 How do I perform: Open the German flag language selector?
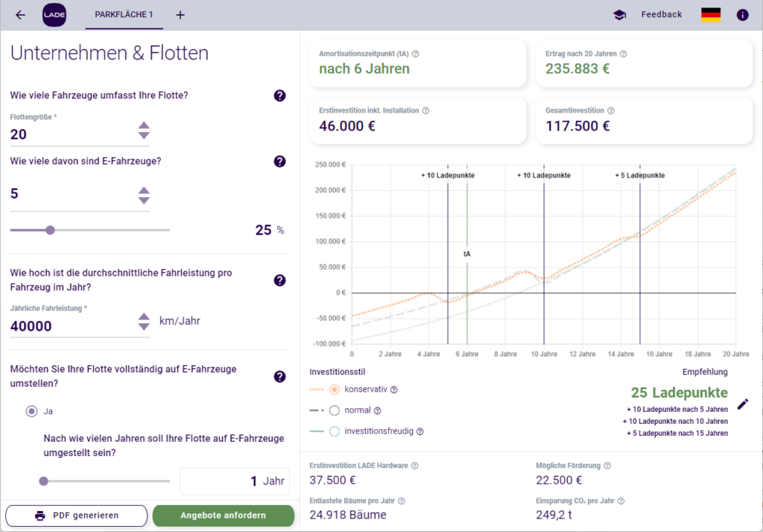coord(711,15)
